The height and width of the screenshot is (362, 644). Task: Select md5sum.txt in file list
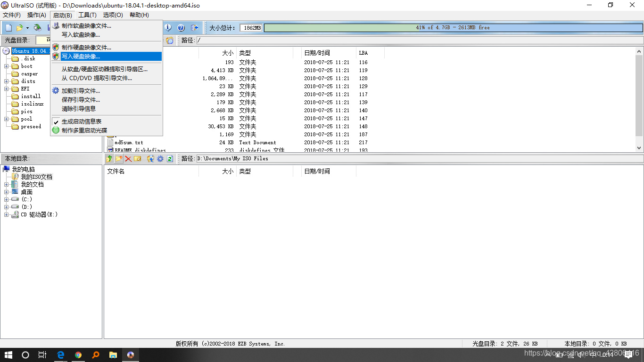point(129,143)
